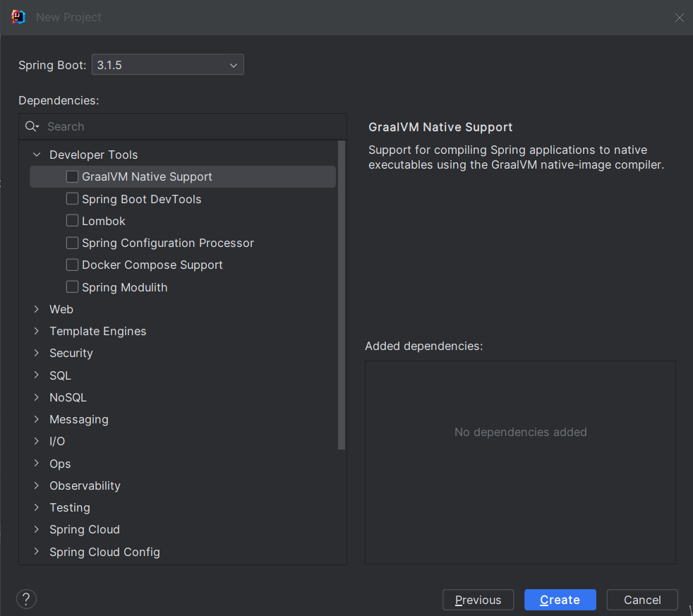
Task: Expand the Spring Cloud Config category
Action: coord(37,551)
